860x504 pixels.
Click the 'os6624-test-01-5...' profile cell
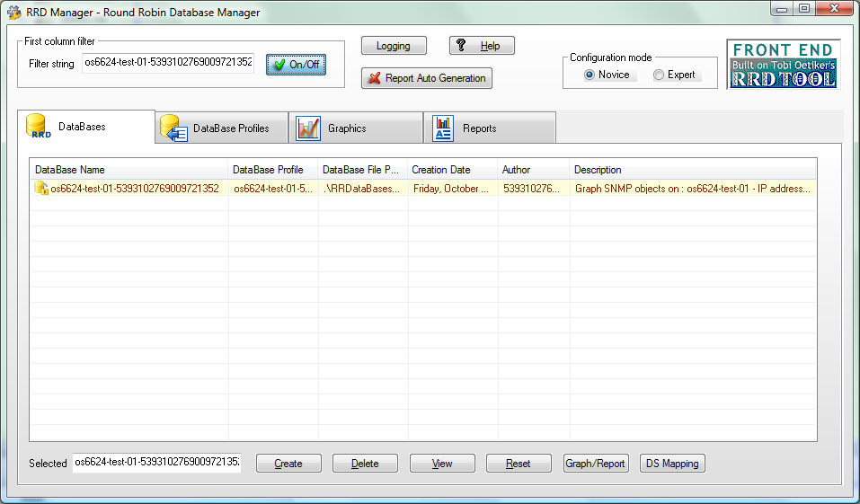click(273, 188)
